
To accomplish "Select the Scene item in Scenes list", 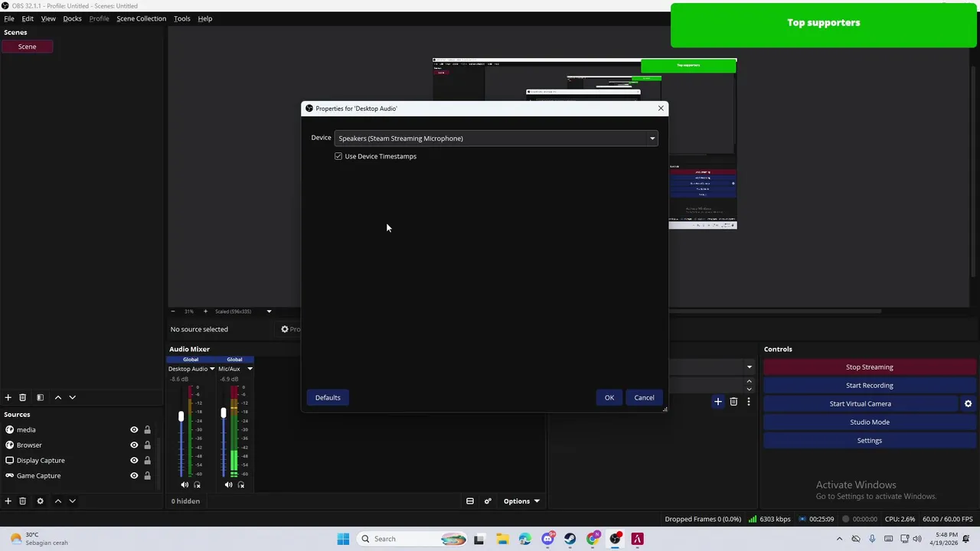I will (x=27, y=47).
